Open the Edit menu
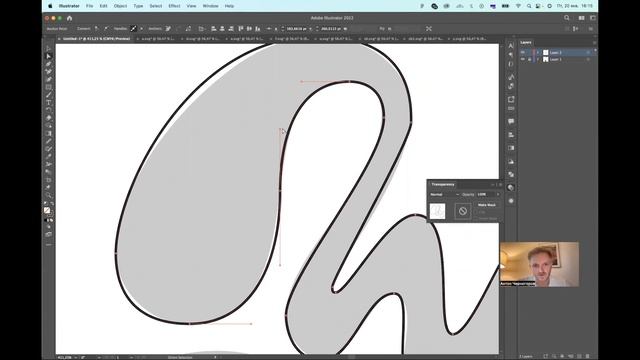Image resolution: width=640 pixels, height=360 pixels. 103,6
